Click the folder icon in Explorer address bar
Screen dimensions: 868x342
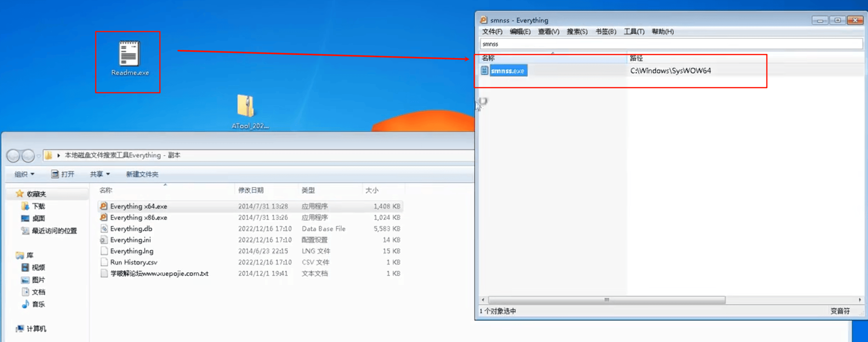[x=48, y=155]
